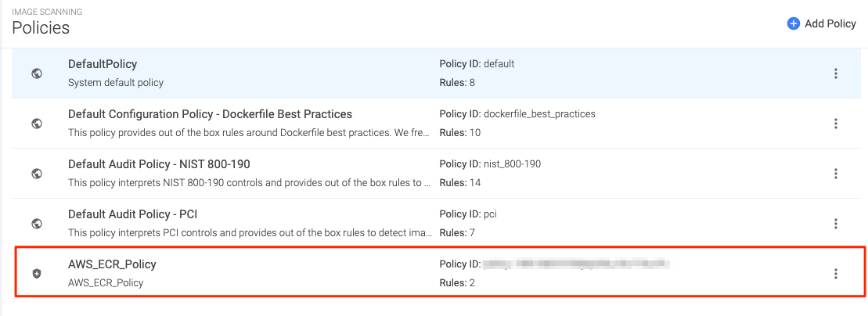The height and width of the screenshot is (316, 868).
Task: Click globe icon of NIST 800-190 policy
Action: coord(36,174)
